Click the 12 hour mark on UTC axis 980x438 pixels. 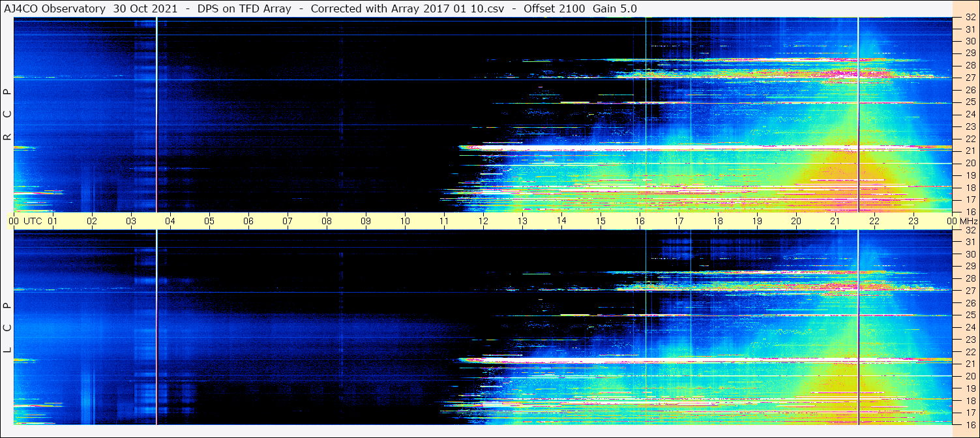483,221
